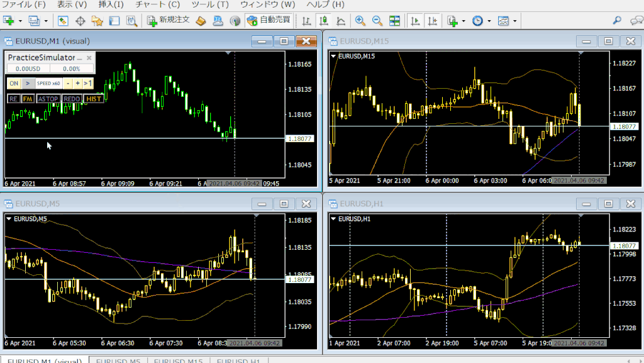Open the New Chart dropdown arrow

pos(20,21)
